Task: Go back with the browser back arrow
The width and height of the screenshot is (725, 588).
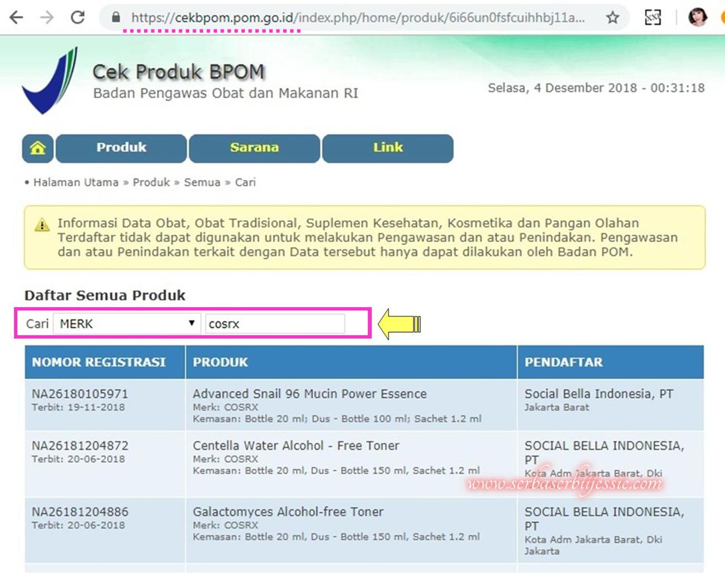Action: pyautogui.click(x=17, y=18)
